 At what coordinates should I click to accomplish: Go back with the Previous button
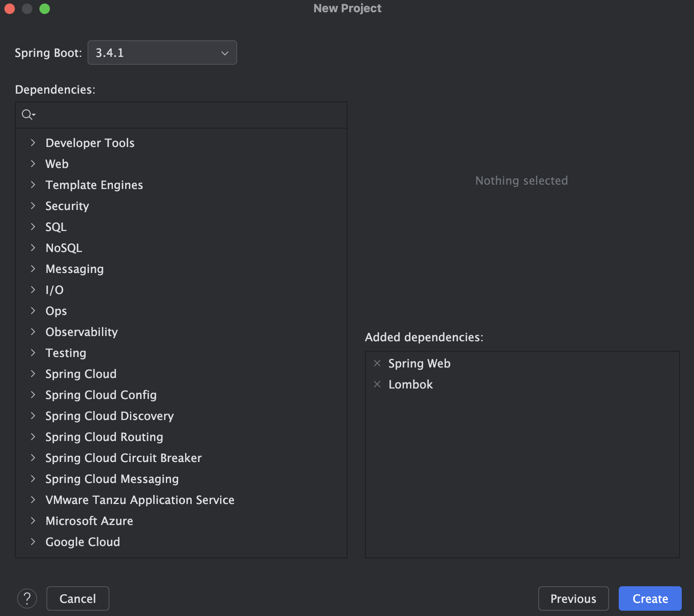click(573, 598)
